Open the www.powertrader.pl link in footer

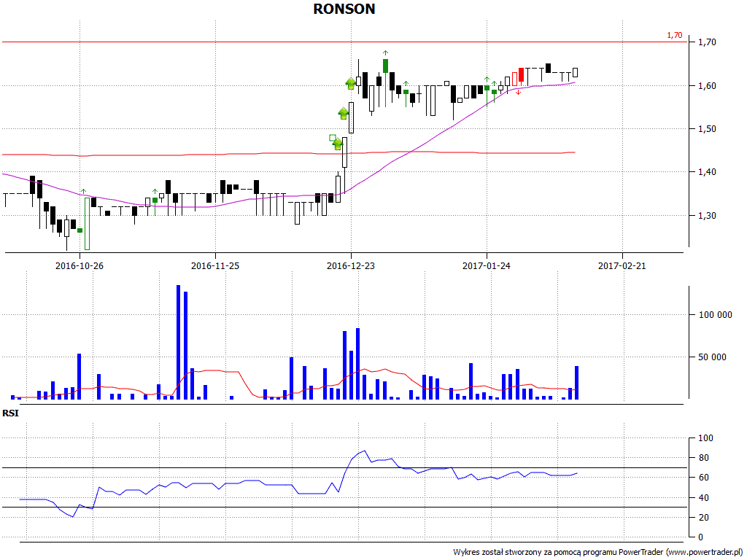(x=704, y=552)
